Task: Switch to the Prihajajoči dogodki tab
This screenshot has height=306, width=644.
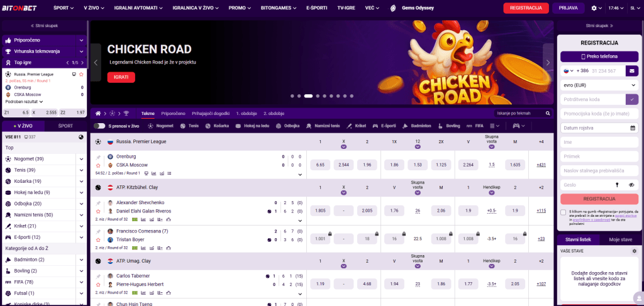Action: (211, 113)
